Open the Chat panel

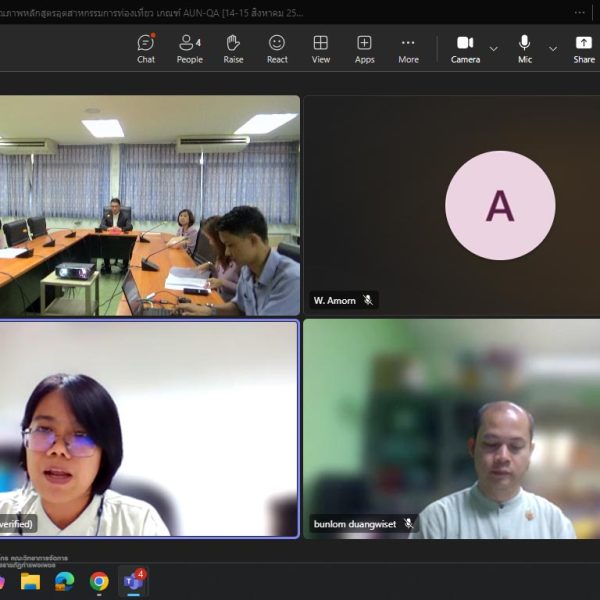click(x=146, y=48)
